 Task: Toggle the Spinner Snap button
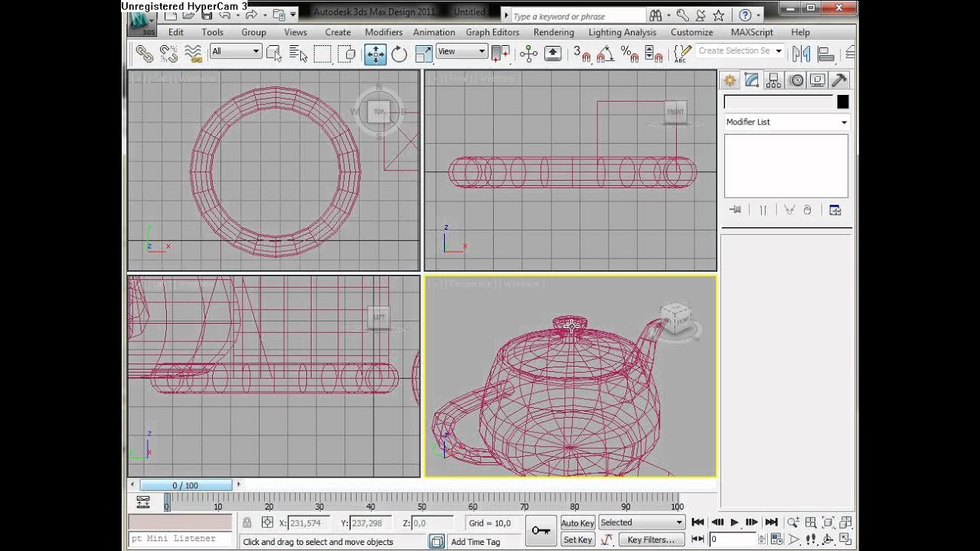tap(654, 53)
